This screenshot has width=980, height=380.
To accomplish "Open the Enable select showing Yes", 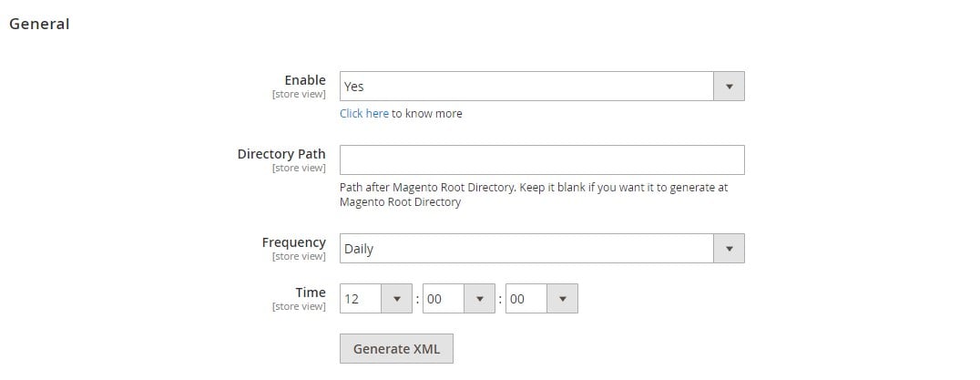I will click(542, 87).
